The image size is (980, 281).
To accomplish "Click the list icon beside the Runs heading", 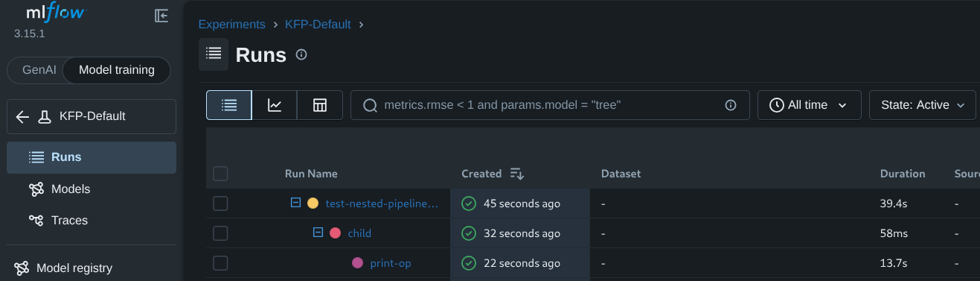I will (214, 54).
